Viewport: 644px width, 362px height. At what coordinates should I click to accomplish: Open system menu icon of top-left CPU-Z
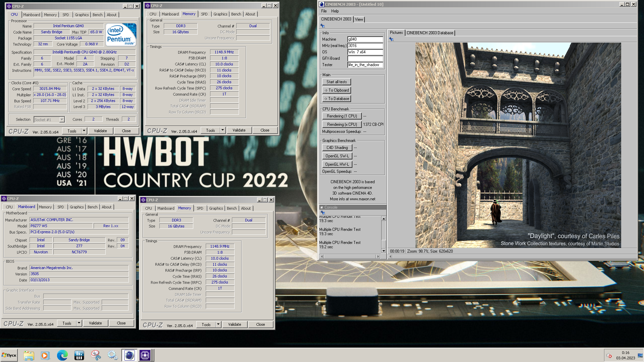(9, 6)
